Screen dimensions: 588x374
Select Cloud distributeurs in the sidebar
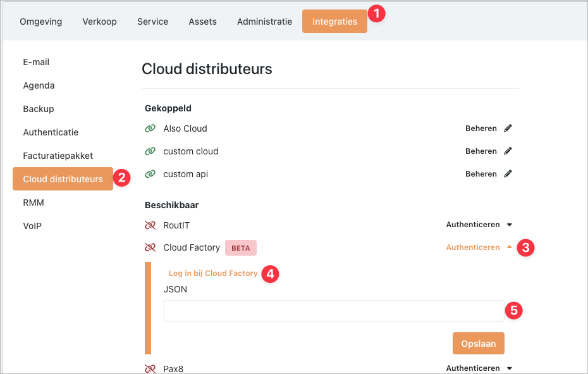[x=63, y=179]
